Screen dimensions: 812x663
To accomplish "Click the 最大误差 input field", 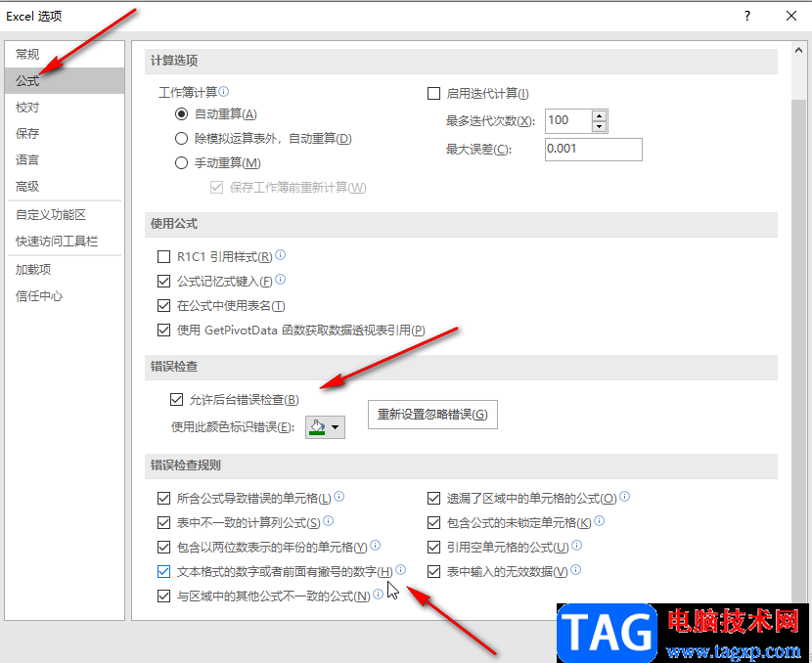I will click(594, 150).
